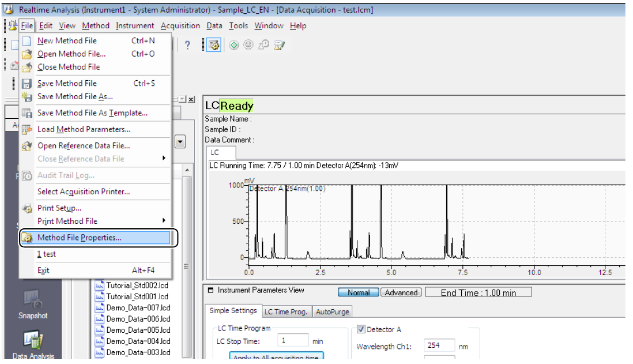Screen dimensions: 633x364
Task: Click the green diamond toolbar icon
Action: click(x=234, y=45)
